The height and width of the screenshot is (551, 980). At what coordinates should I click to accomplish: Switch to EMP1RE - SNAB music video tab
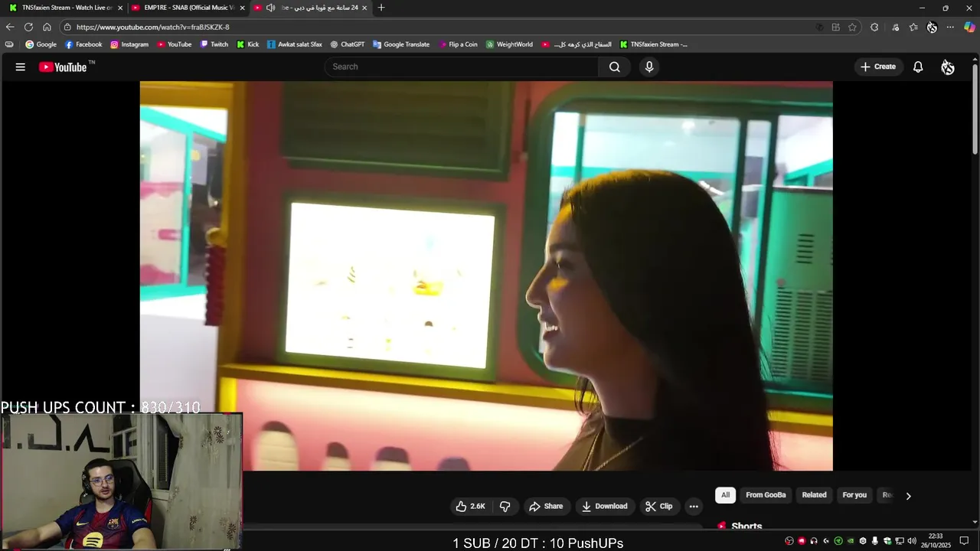[188, 8]
